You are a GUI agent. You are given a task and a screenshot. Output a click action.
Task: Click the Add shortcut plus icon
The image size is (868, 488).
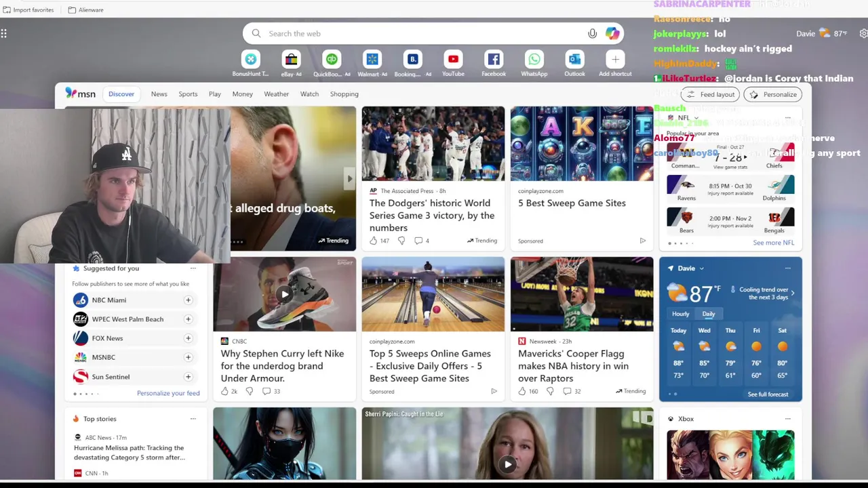[x=615, y=60]
